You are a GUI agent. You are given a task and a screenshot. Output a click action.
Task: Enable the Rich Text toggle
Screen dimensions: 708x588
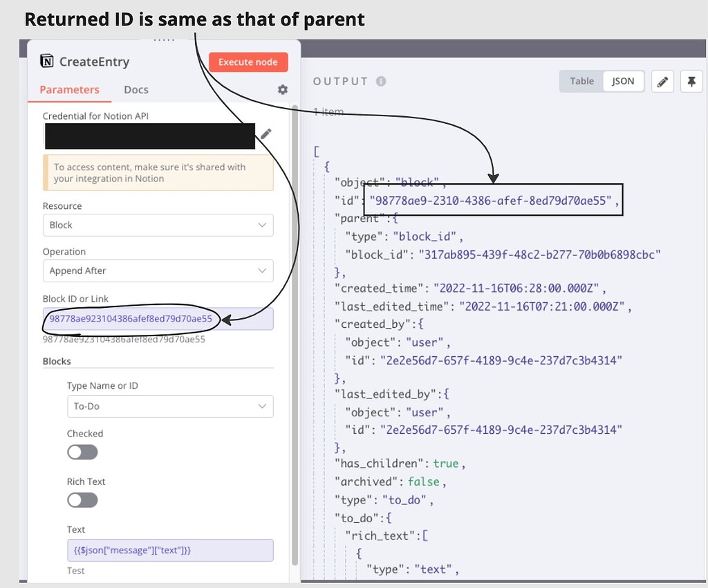(82, 499)
